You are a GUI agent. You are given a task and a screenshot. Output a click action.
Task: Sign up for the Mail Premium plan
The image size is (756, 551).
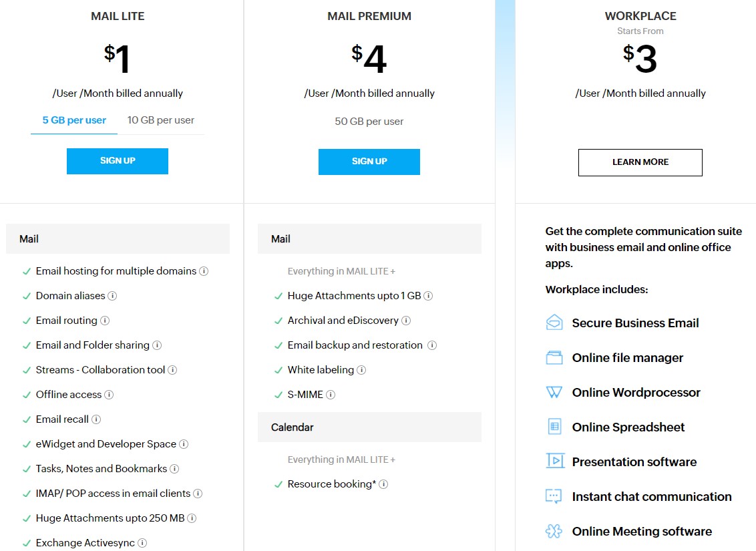pyautogui.click(x=369, y=162)
